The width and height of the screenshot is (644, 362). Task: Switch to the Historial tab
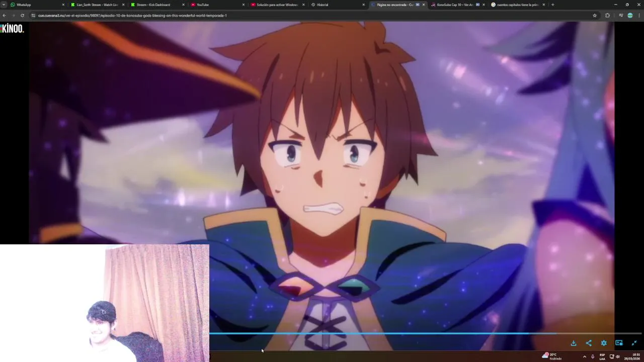pos(337,5)
